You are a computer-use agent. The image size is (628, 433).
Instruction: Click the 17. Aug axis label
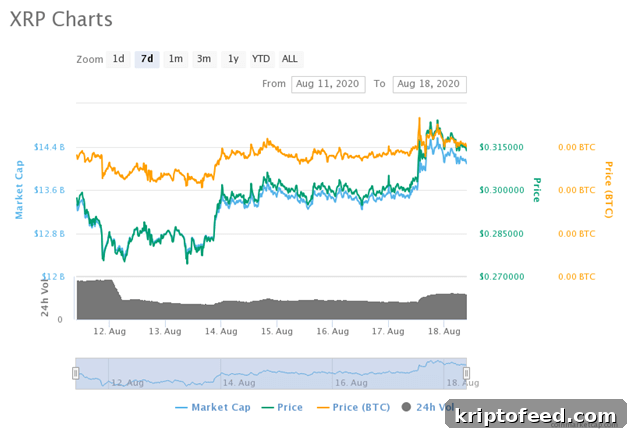tap(388, 331)
